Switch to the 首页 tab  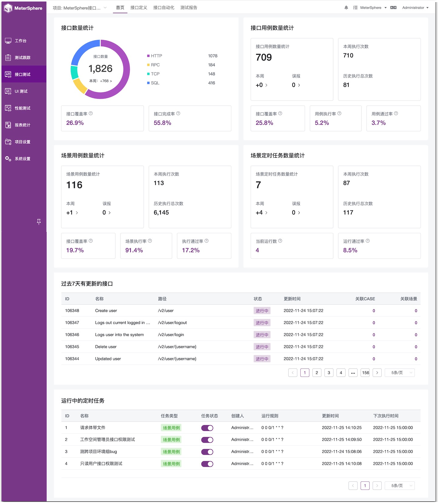[x=120, y=8]
